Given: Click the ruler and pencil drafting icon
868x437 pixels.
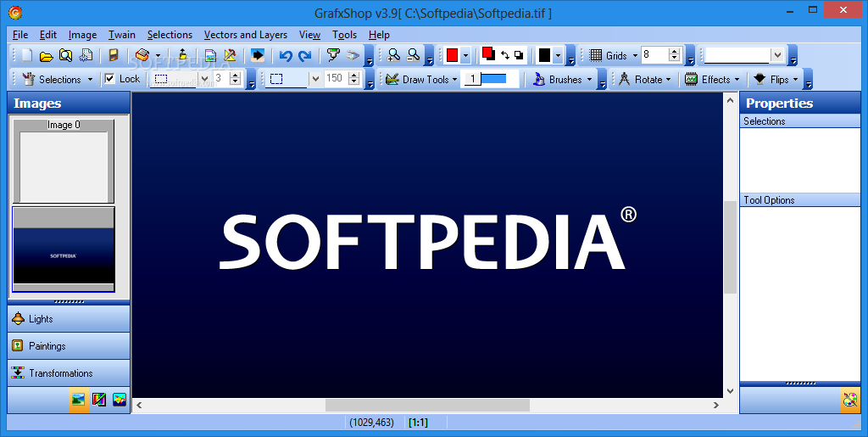Looking at the screenshot, I should 230,55.
